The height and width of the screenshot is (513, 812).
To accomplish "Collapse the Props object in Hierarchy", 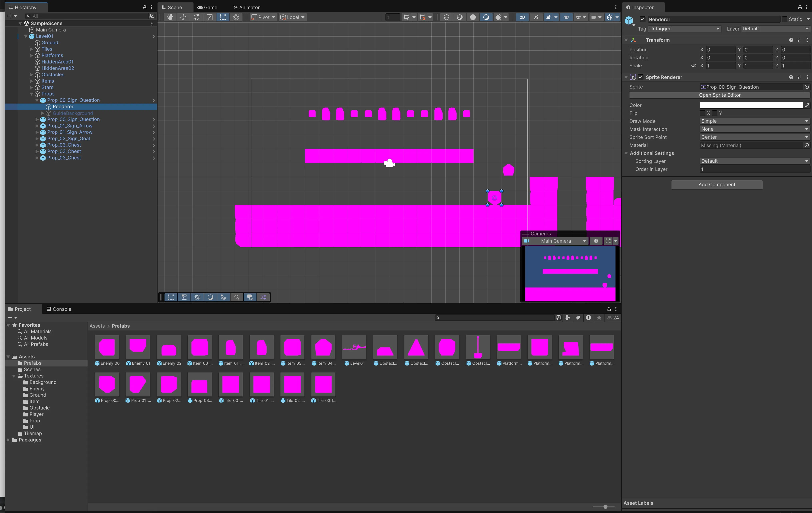I will coord(31,94).
